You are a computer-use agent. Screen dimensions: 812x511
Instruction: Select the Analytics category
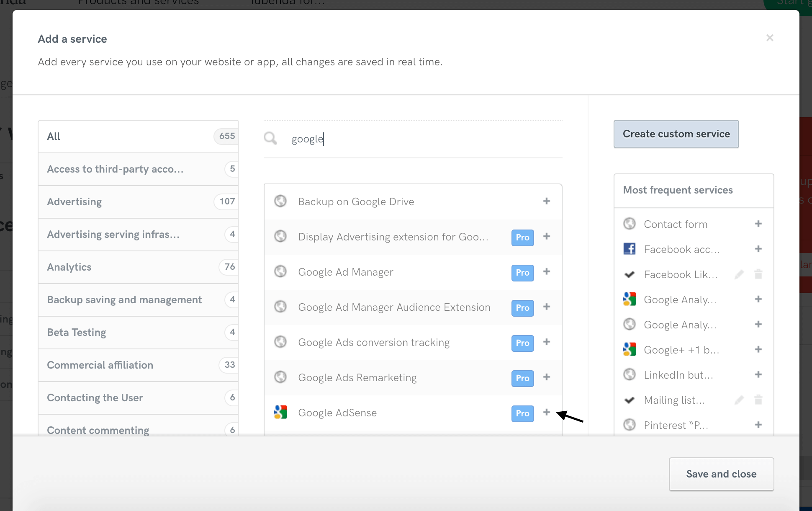click(x=69, y=267)
